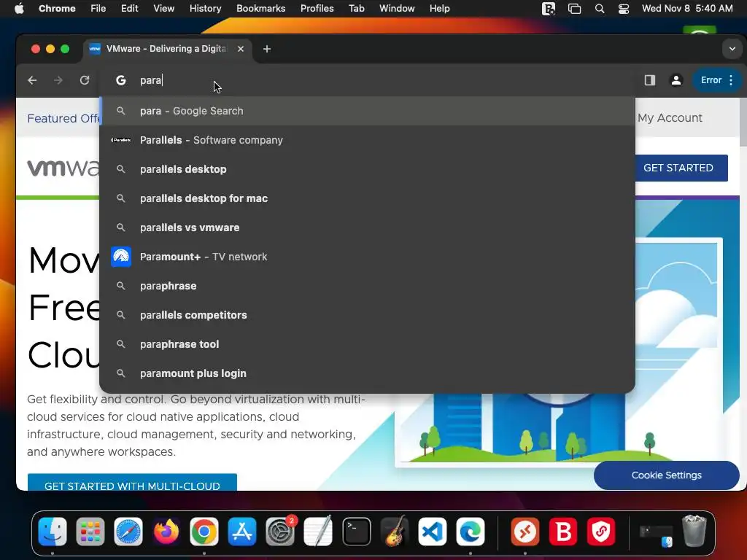Open System Settings from the Dock

coord(280,532)
